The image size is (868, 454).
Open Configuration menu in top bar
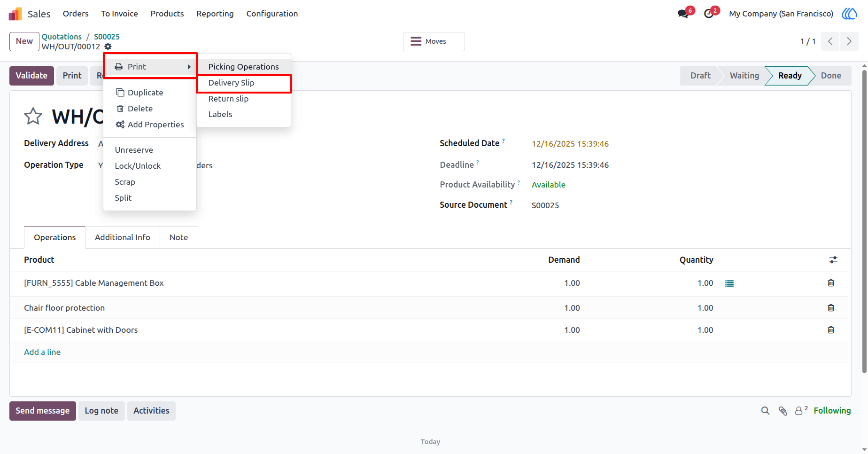click(272, 14)
